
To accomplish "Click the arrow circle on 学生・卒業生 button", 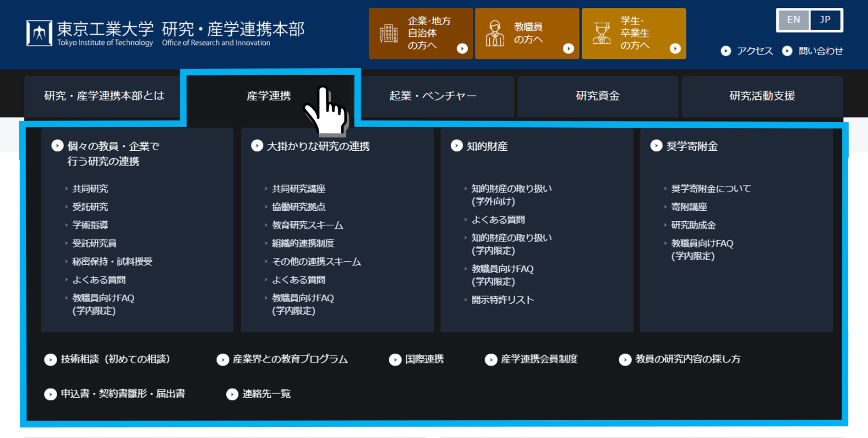I will click(x=675, y=49).
